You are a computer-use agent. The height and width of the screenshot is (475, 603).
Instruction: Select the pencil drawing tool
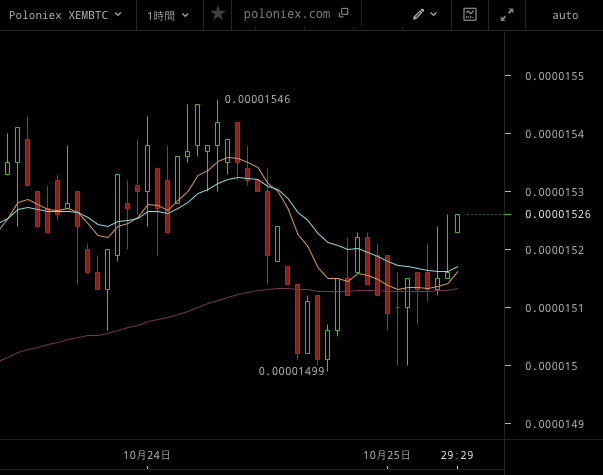point(418,14)
